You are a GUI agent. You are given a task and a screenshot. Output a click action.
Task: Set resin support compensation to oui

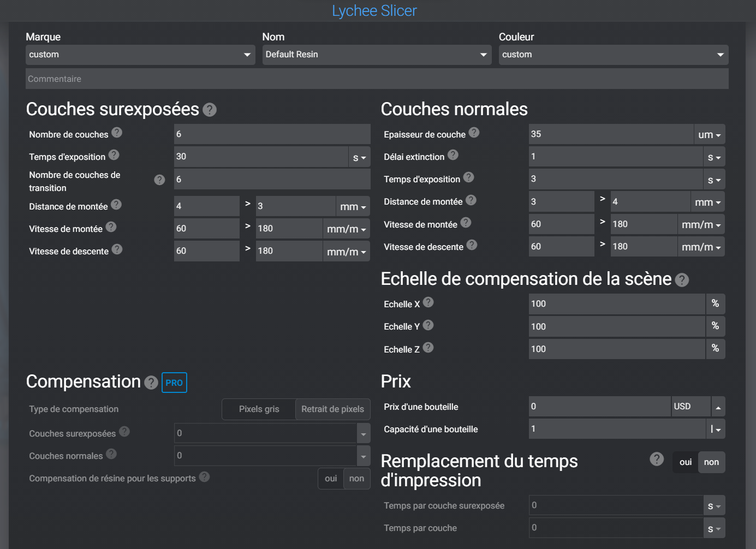(331, 479)
